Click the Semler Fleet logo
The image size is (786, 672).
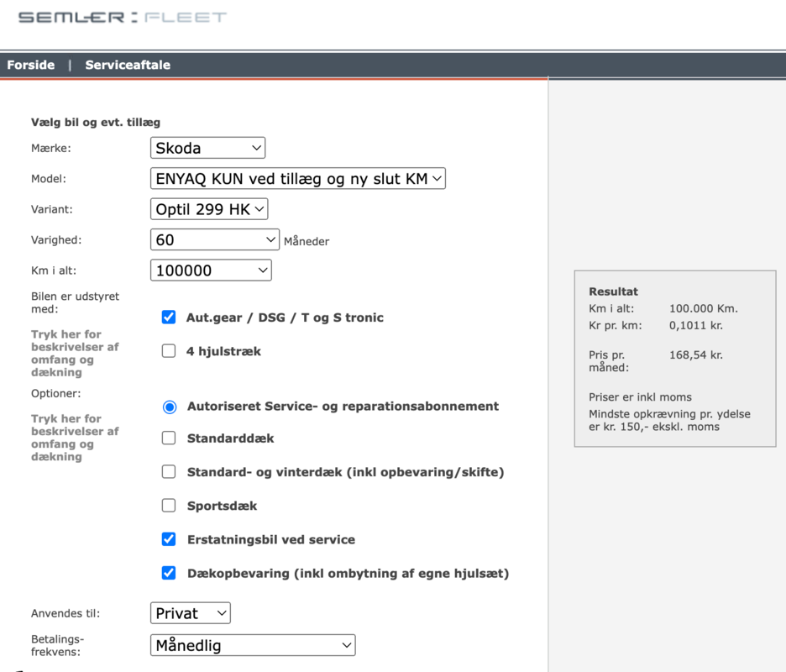[123, 17]
